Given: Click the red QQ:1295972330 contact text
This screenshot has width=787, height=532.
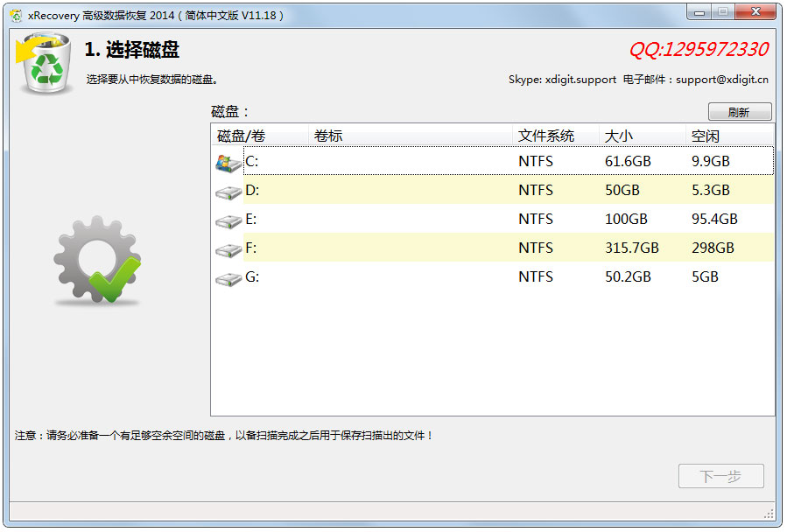Looking at the screenshot, I should [699, 49].
